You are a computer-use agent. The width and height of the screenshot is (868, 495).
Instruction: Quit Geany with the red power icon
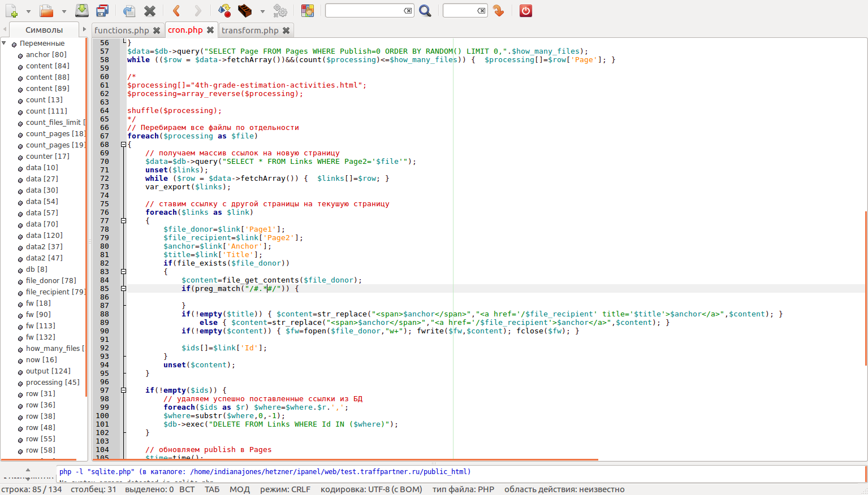pos(526,11)
